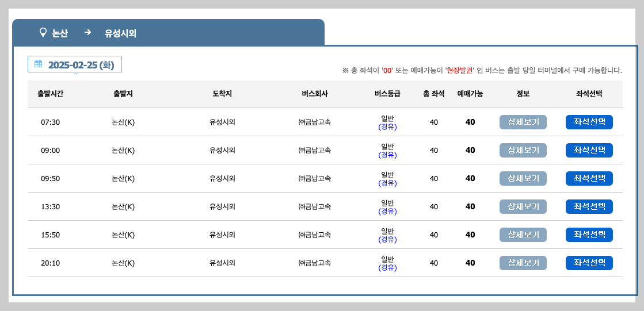Click 유성시외 arrival cell in the 15:50 row
Image resolution: width=644 pixels, height=311 pixels.
pyautogui.click(x=222, y=235)
